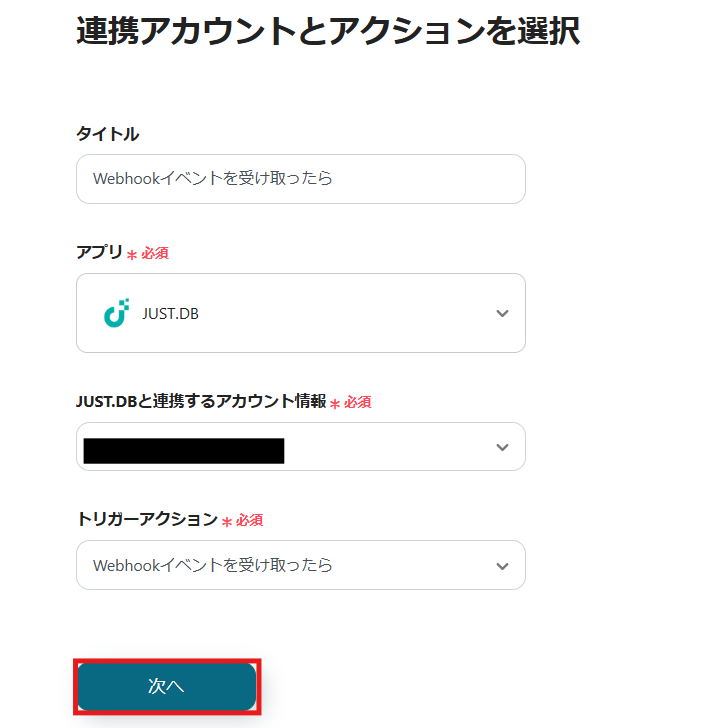Click the JUST.DBと連携するアカウント情報 label
The width and height of the screenshot is (713, 728).
pyautogui.click(x=201, y=401)
